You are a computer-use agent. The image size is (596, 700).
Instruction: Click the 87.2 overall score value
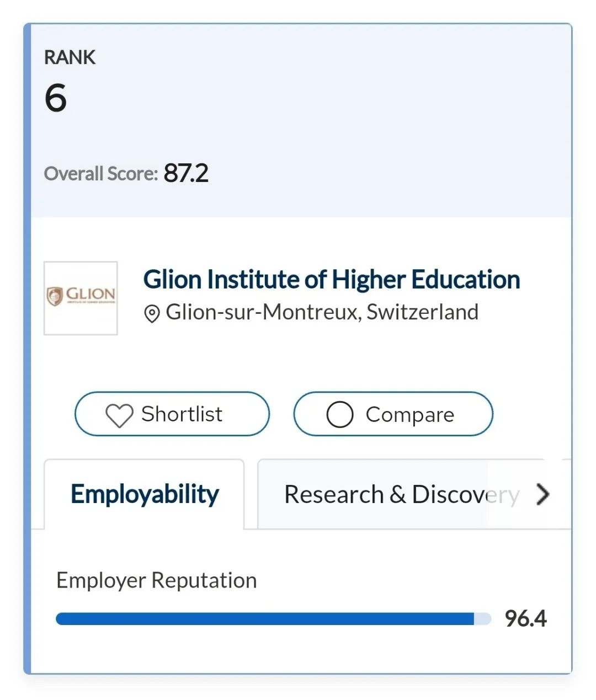[186, 173]
